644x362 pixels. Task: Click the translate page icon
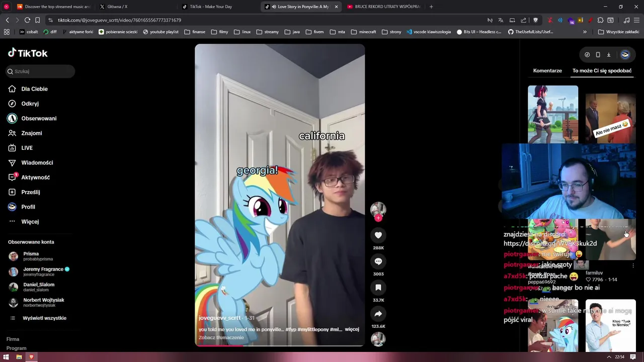(501, 20)
